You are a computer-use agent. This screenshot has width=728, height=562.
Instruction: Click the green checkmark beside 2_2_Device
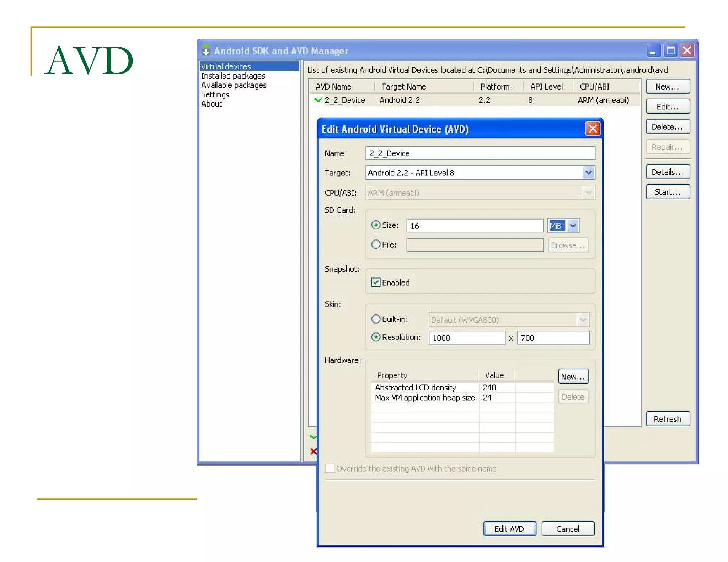click(318, 100)
